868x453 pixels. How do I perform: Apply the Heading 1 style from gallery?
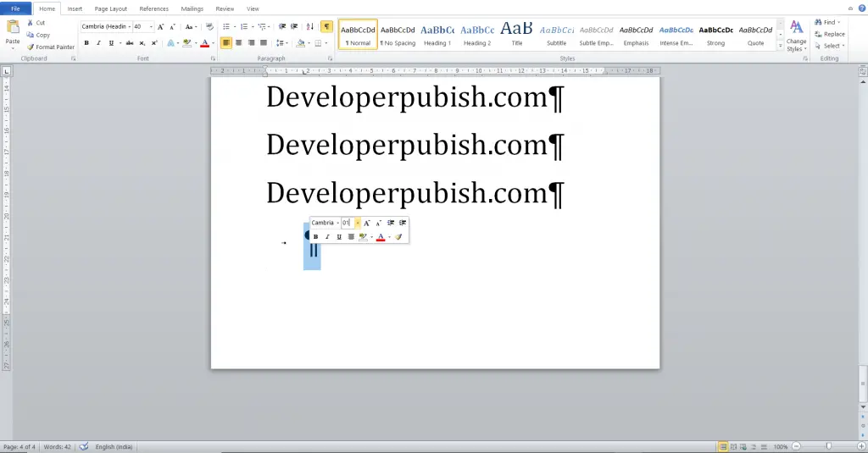click(x=437, y=34)
